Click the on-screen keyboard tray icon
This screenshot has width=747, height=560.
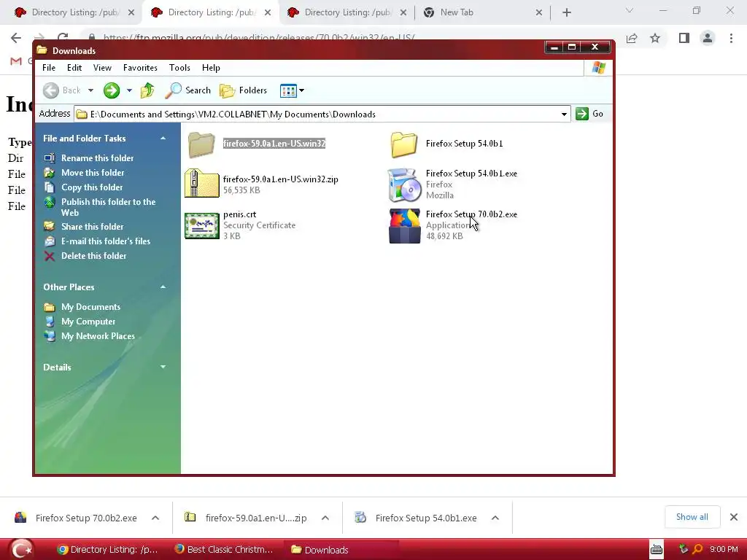pos(657,550)
